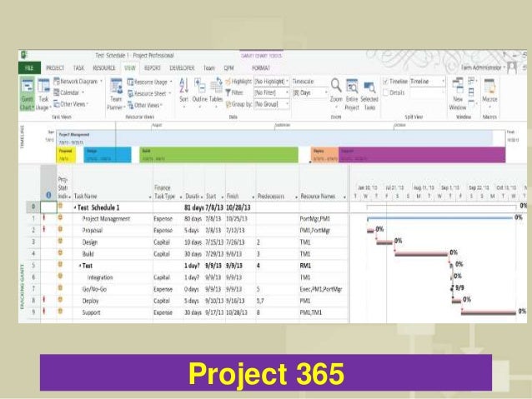The height and width of the screenshot is (399, 532).
Task: Open the Filter dropdown
Action: (x=272, y=92)
